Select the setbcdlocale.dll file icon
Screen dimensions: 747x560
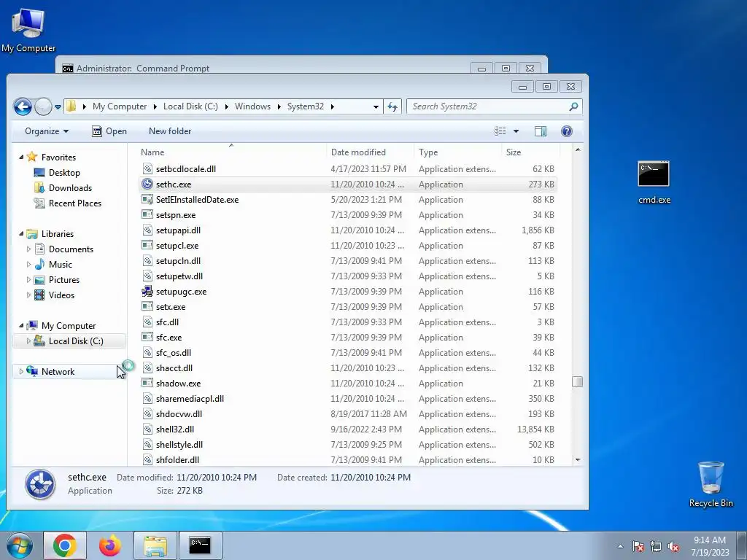click(147, 169)
